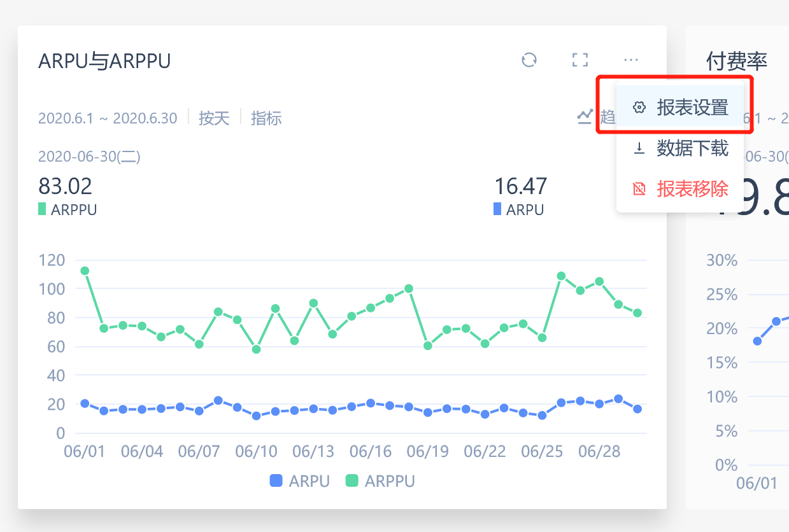This screenshot has width=789, height=532.
Task: Open the 2020.6.1 ~ 2020.6.30 date range
Action: (x=108, y=118)
